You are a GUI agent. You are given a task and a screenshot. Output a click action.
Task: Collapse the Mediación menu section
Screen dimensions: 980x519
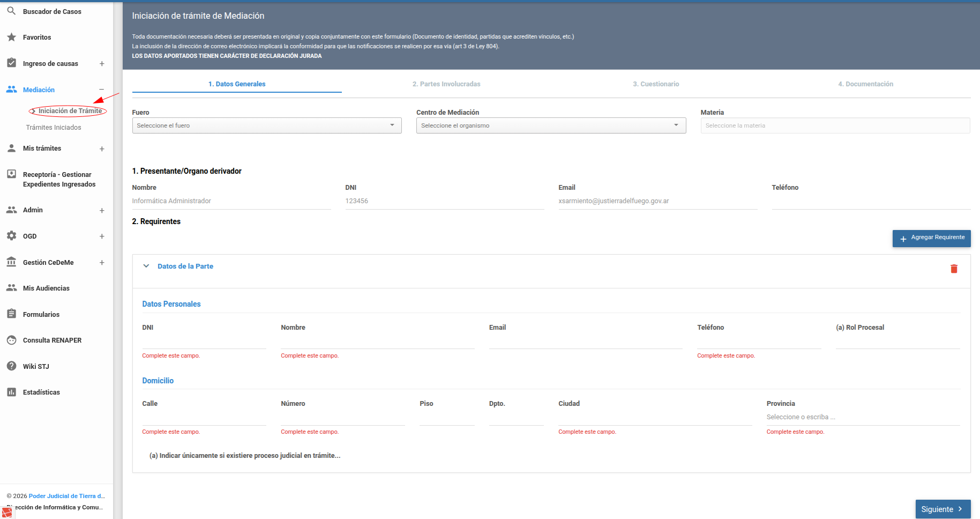[102, 90]
